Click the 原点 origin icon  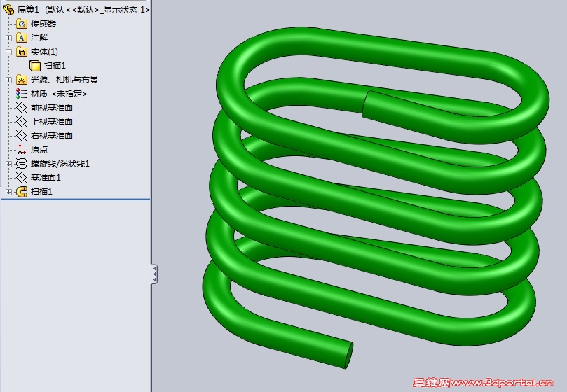(x=21, y=150)
